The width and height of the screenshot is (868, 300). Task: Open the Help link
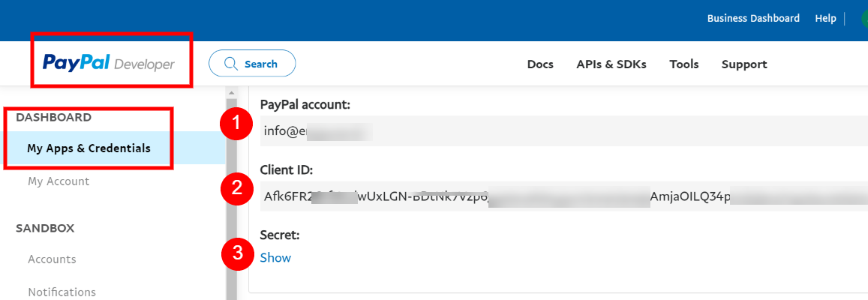[x=825, y=18]
